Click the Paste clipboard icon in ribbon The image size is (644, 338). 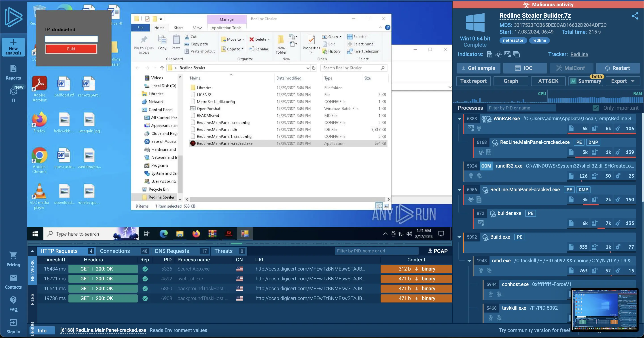(x=176, y=40)
